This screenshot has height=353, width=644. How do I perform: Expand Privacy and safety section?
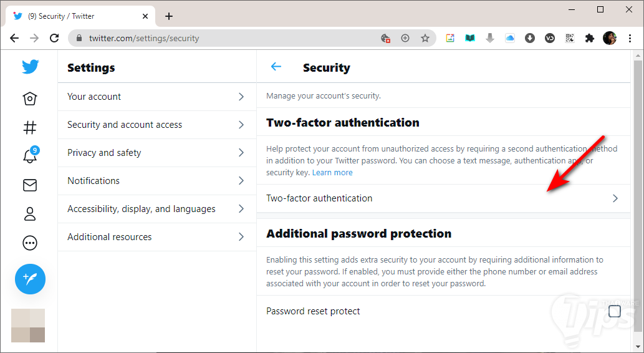pos(156,153)
